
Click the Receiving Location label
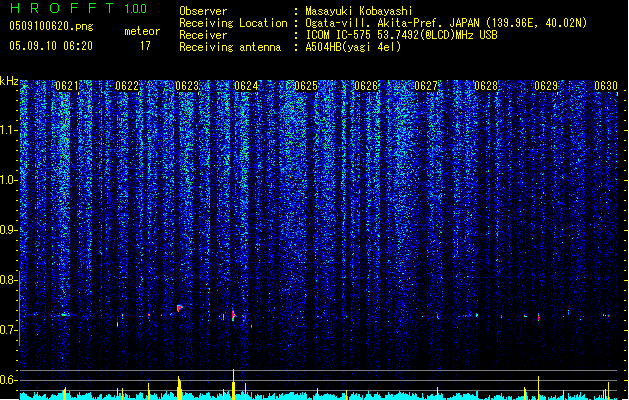click(x=233, y=23)
